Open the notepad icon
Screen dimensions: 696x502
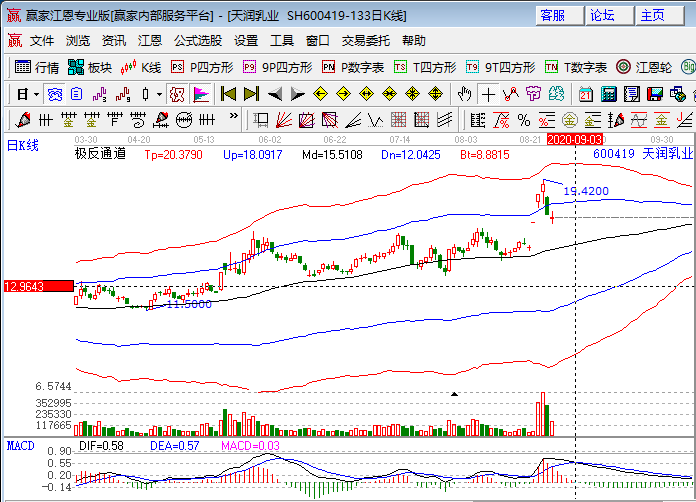click(x=632, y=94)
